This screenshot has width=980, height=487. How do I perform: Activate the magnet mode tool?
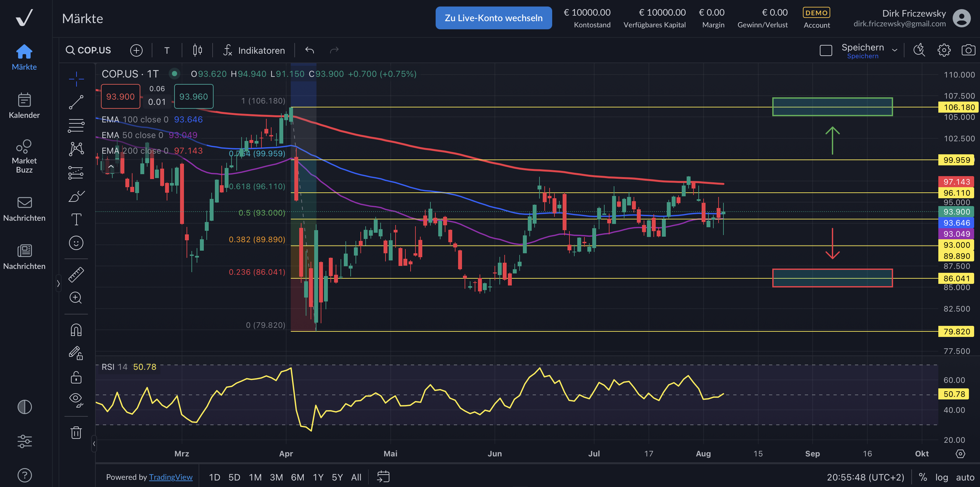(76, 330)
